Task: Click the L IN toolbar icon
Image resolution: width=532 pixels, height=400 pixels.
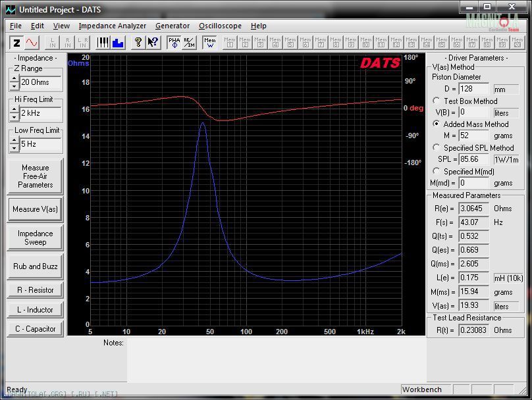Action: click(52, 43)
